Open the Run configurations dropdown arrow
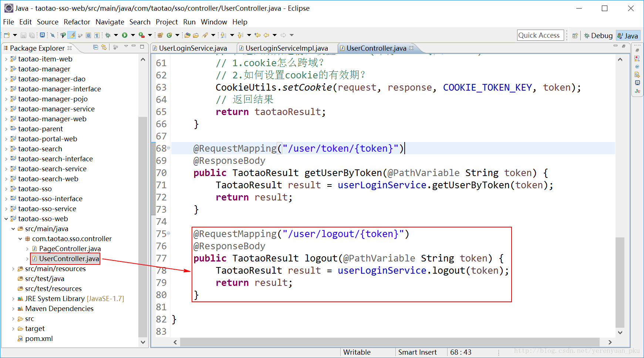The height and width of the screenshot is (358, 644). pos(133,35)
